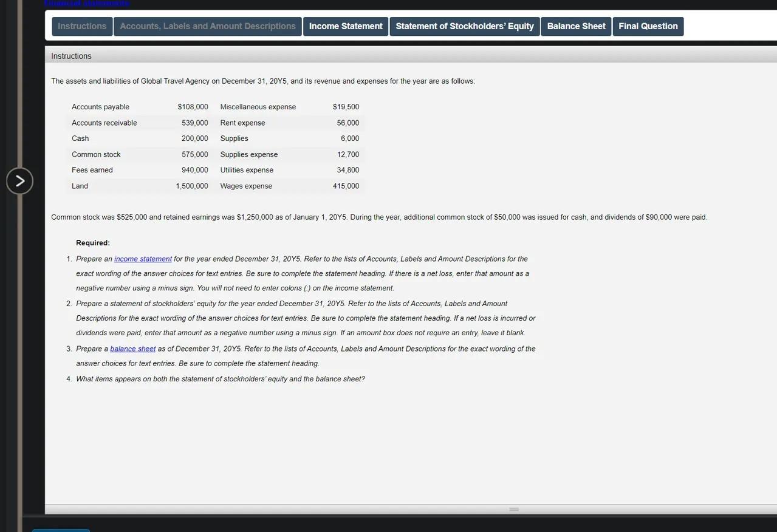Select the Accounts, Labels and Amount Descriptions tab
The width and height of the screenshot is (777, 532).
[x=207, y=26]
